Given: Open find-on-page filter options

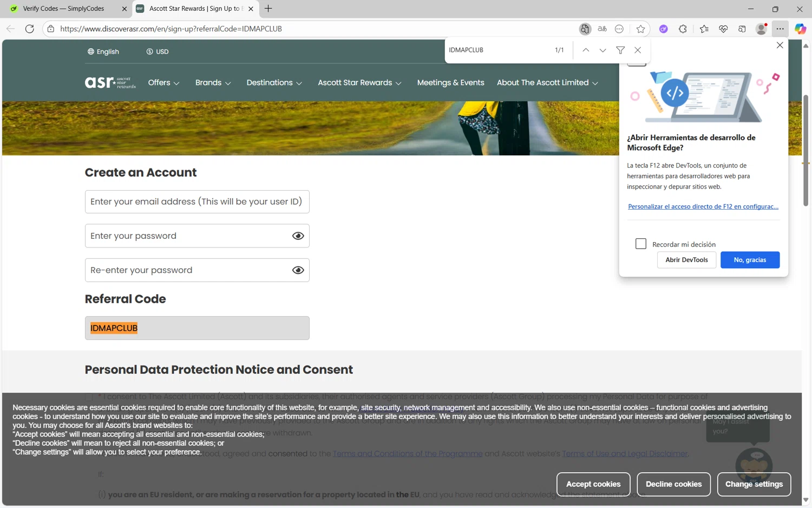Looking at the screenshot, I should [x=620, y=50].
